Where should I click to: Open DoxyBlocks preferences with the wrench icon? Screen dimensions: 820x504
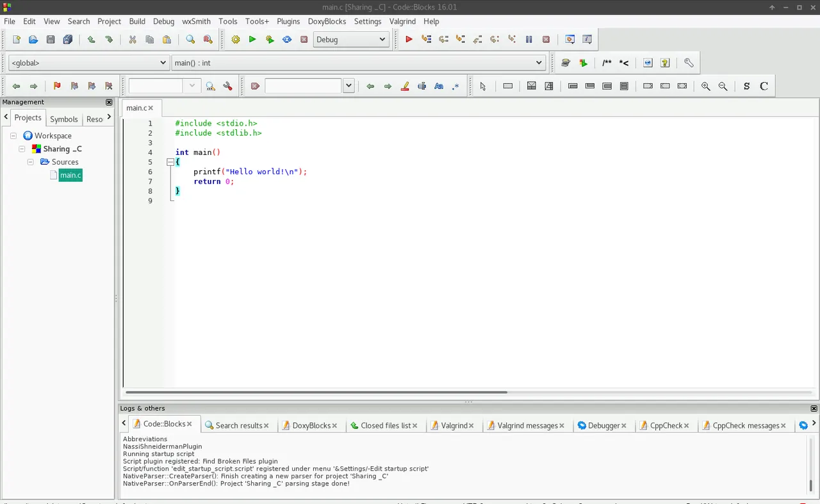click(689, 63)
